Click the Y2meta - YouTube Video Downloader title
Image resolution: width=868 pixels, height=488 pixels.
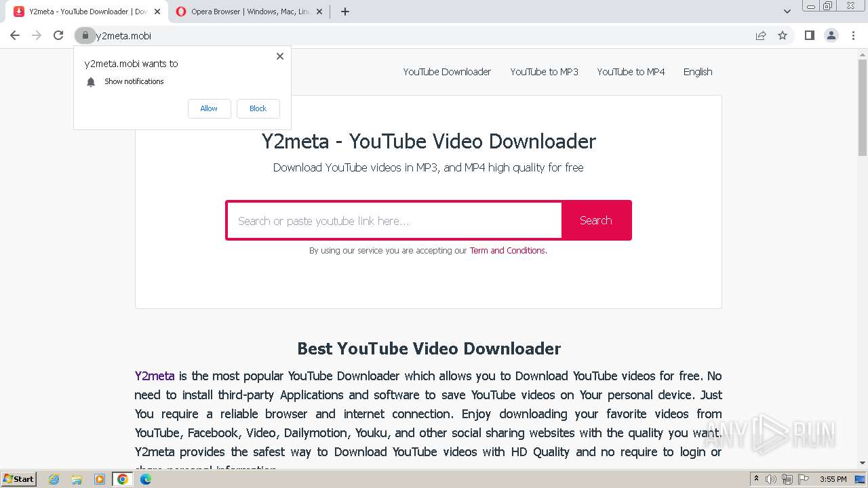[x=429, y=141]
